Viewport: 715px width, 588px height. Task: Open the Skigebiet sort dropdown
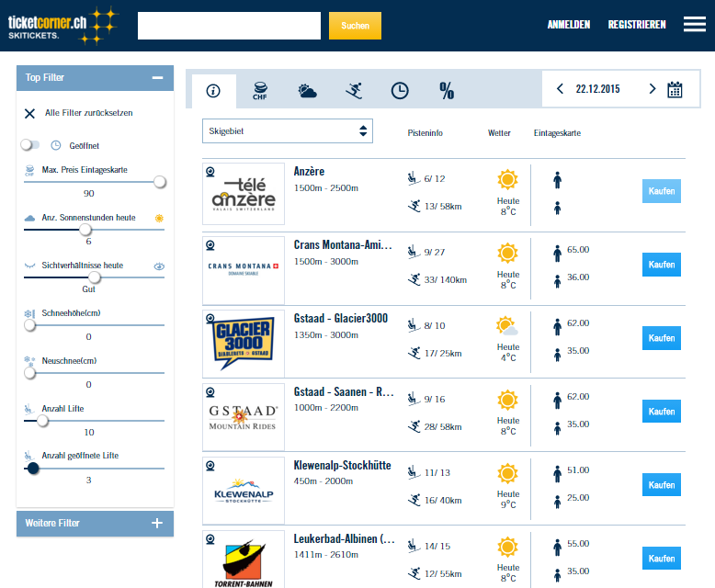(x=288, y=131)
